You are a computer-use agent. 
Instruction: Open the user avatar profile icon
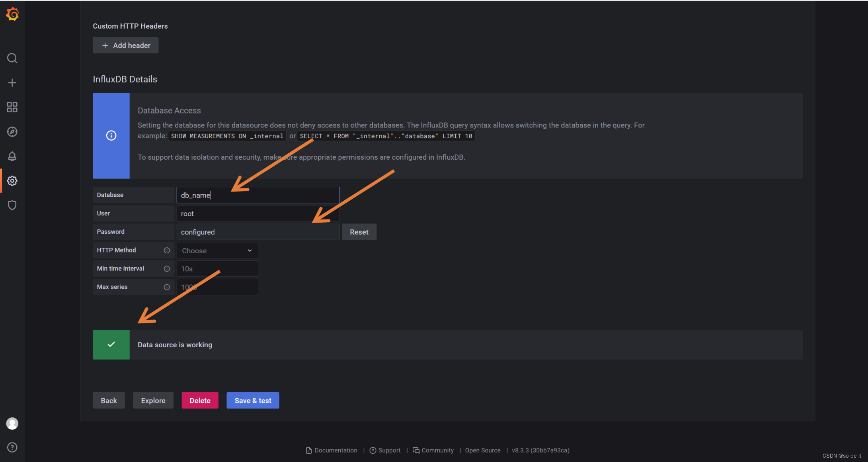coord(12,423)
